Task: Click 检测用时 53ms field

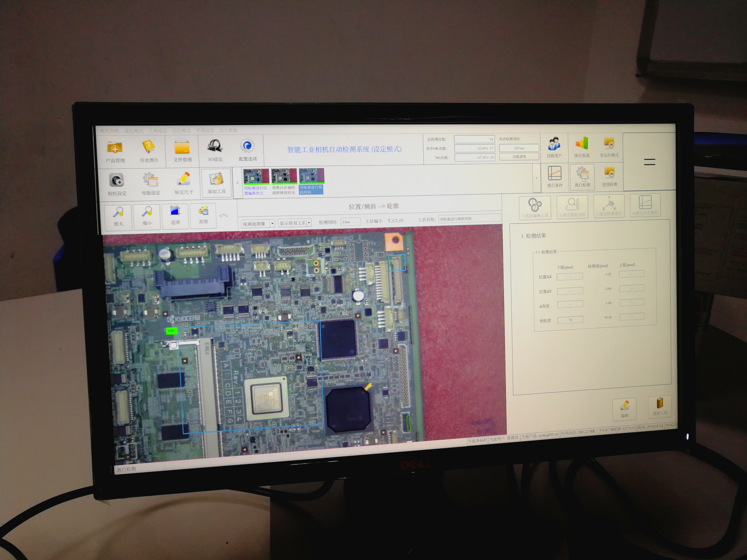Action: point(351,221)
